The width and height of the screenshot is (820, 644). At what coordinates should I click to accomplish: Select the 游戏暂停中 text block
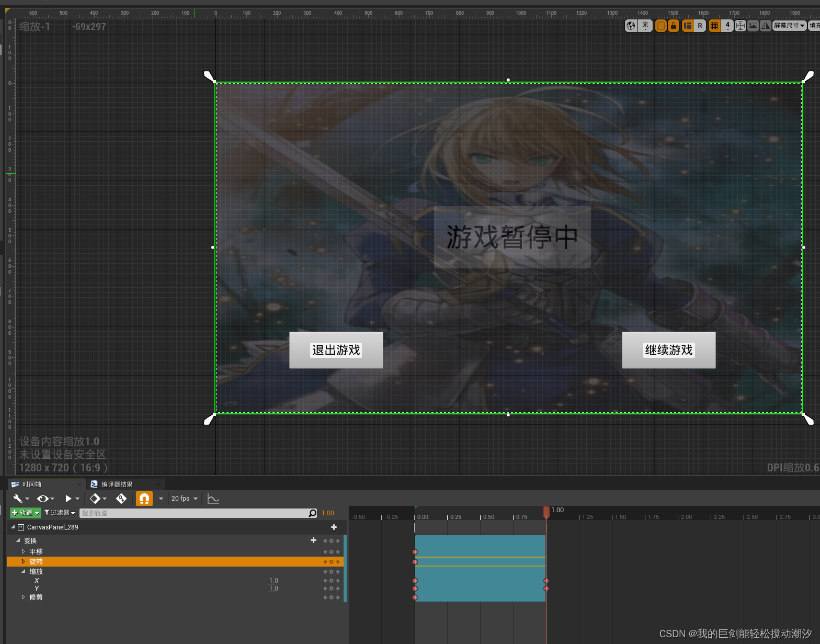(x=512, y=237)
